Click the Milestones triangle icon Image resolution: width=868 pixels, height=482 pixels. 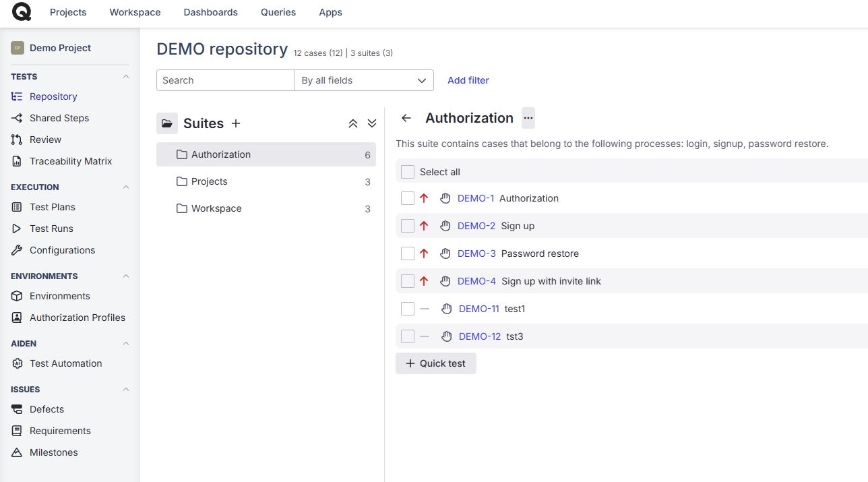[17, 452]
